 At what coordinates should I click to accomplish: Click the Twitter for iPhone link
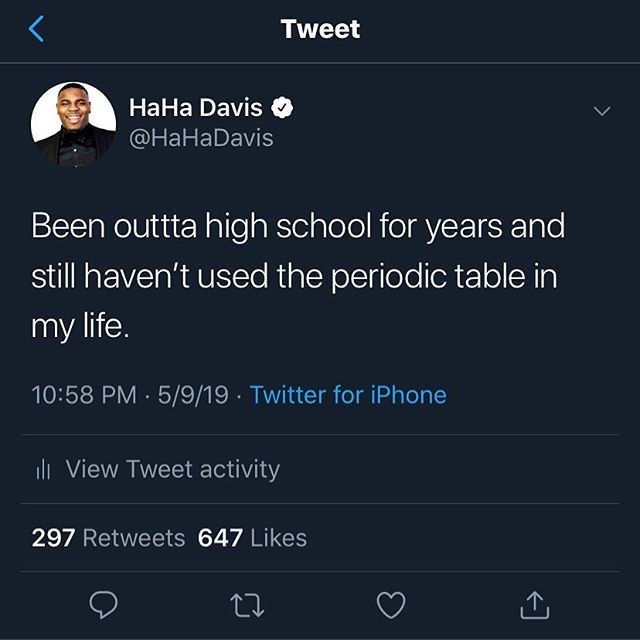[348, 395]
